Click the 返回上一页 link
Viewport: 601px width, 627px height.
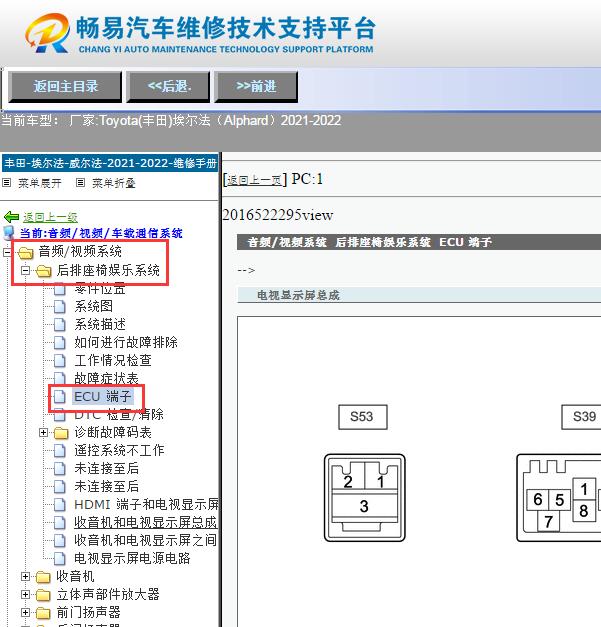254,180
